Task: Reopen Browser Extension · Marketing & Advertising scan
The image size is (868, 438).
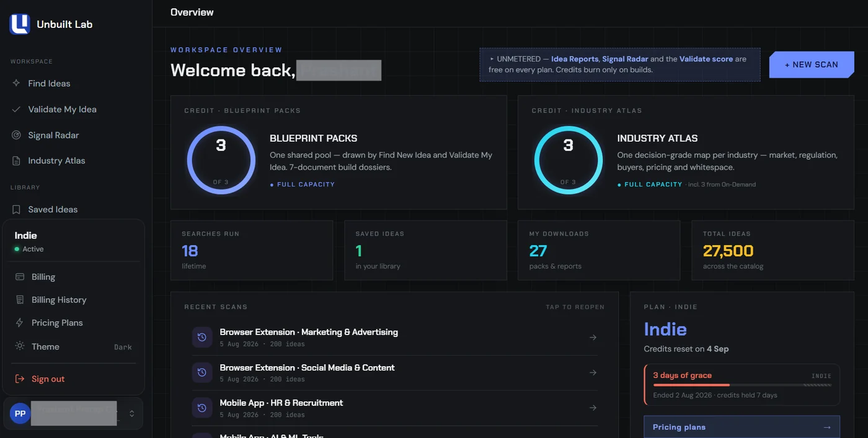Action: [394, 338]
